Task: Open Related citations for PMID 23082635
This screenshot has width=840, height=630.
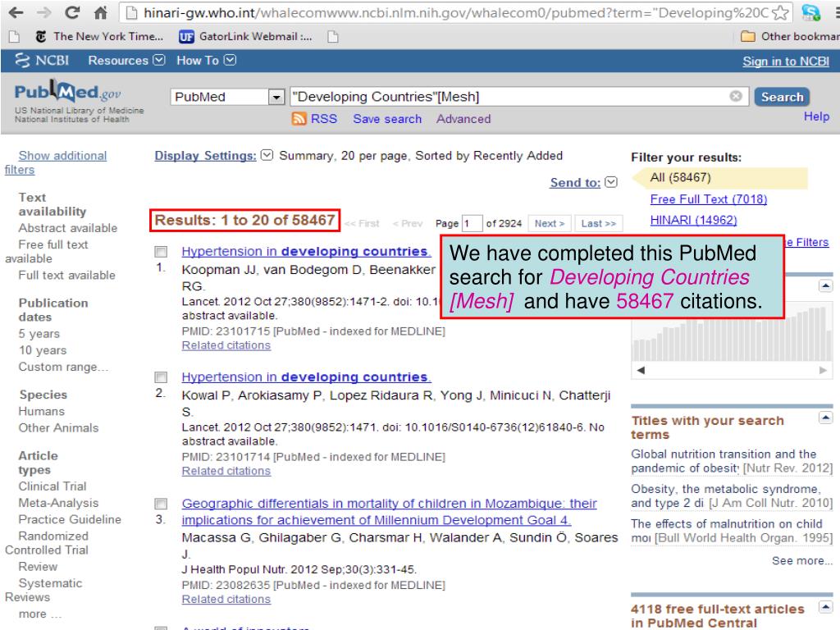Action: 226,600
